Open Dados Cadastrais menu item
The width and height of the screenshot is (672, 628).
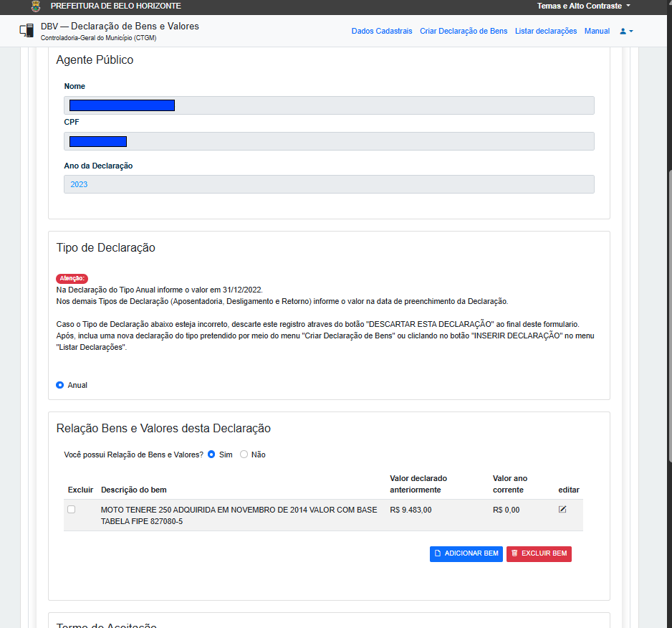tap(382, 31)
